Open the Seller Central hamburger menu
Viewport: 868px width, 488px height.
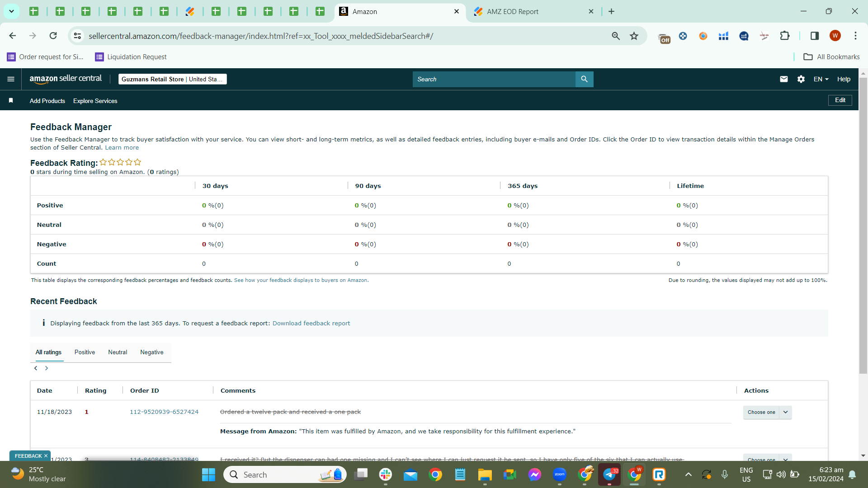tap(11, 79)
